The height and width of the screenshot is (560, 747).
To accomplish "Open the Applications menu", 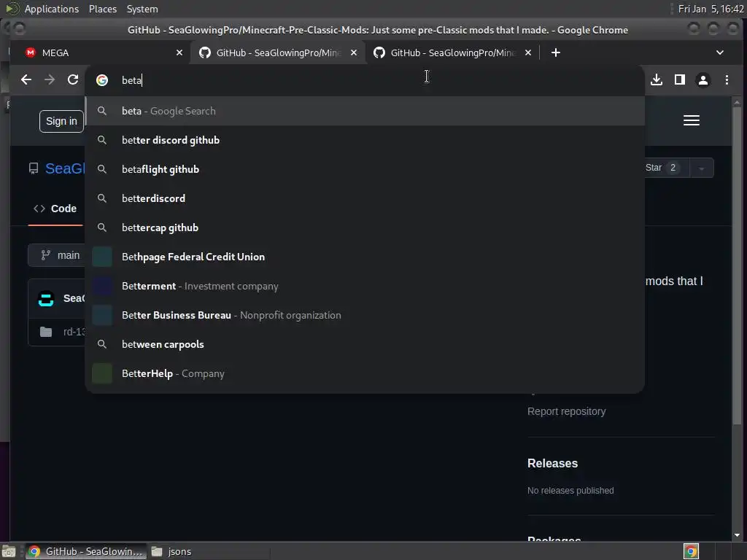I will click(52, 9).
